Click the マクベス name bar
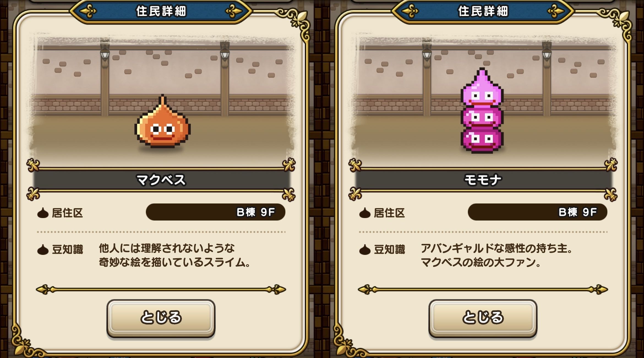The width and height of the screenshot is (644, 358). point(161,180)
